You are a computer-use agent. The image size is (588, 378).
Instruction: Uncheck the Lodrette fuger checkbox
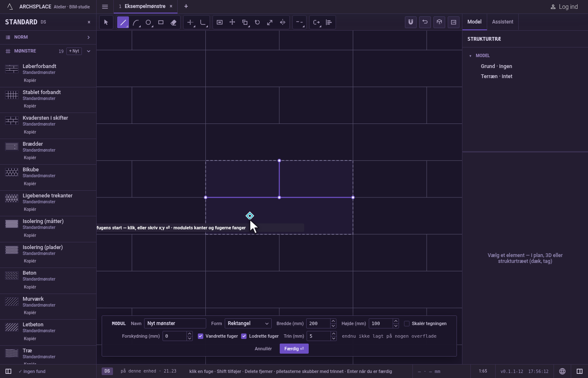(x=244, y=336)
